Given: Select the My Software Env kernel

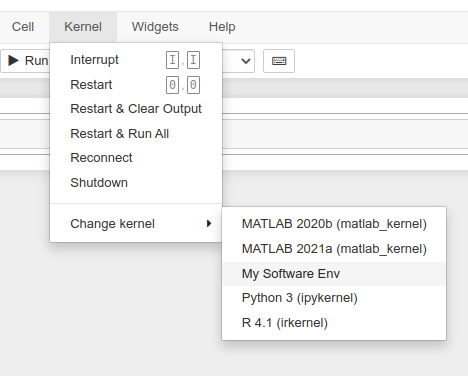Looking at the screenshot, I should click(334, 274).
